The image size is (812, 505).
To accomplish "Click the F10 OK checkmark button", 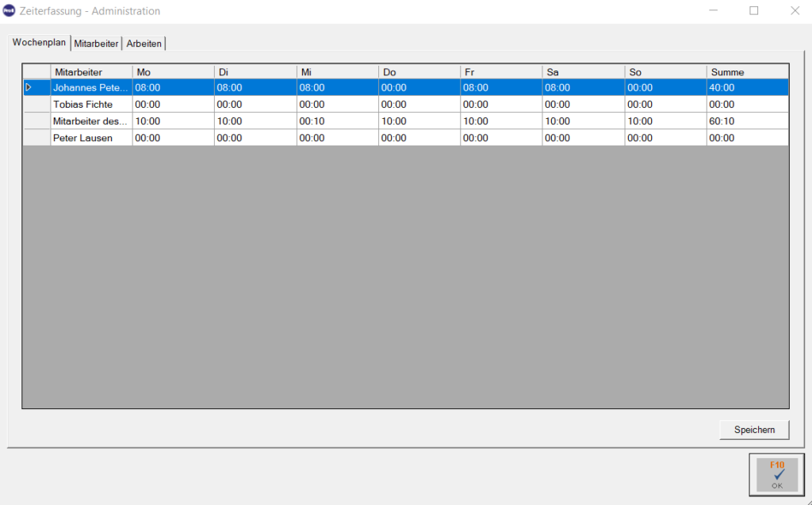I will coord(776,474).
